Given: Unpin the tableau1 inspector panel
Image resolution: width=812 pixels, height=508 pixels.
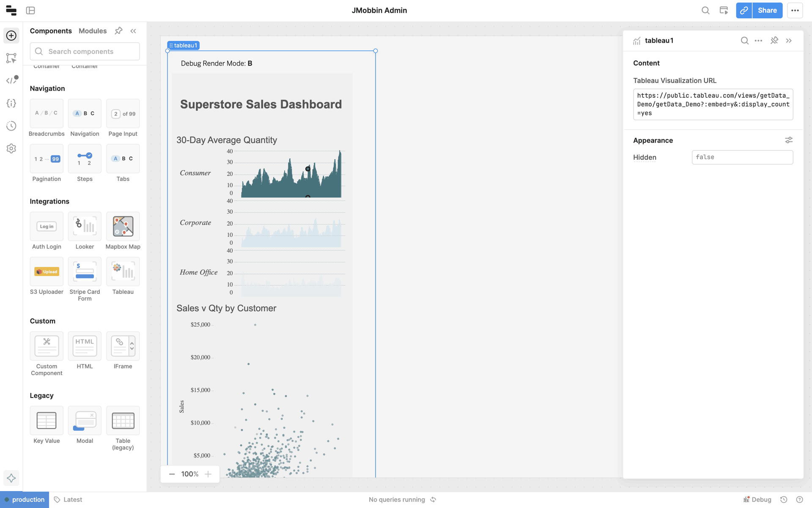Looking at the screenshot, I should (x=774, y=41).
